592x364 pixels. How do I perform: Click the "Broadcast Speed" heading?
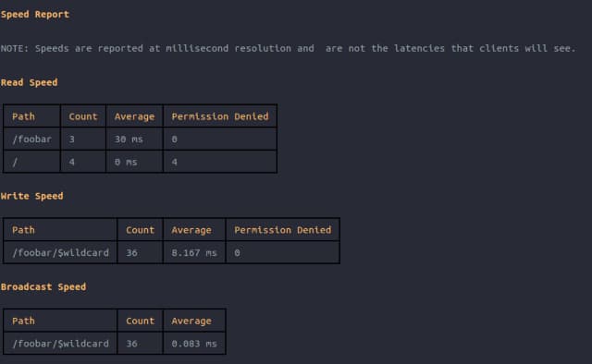pos(43,286)
